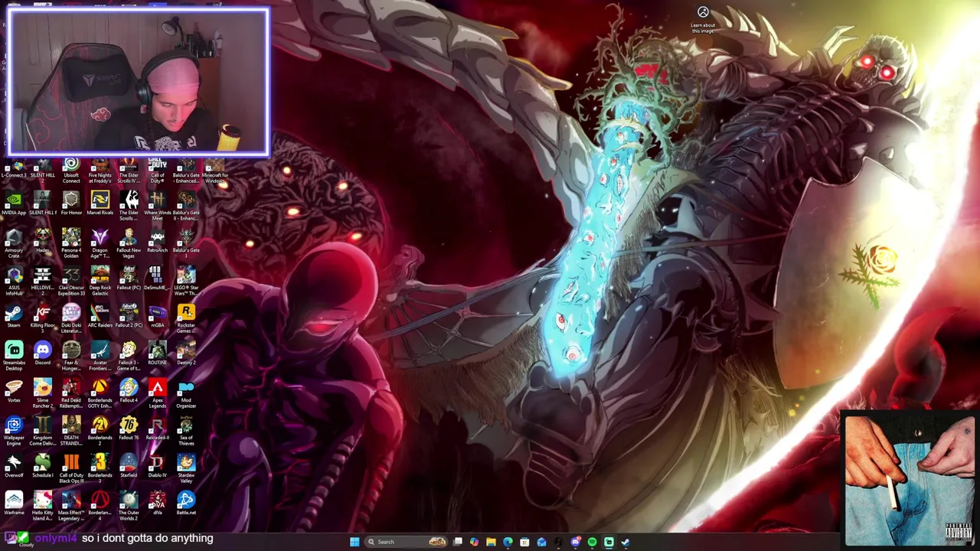980x551 pixels.
Task: Select Destiny 2 desktop icon
Action: 186,354
